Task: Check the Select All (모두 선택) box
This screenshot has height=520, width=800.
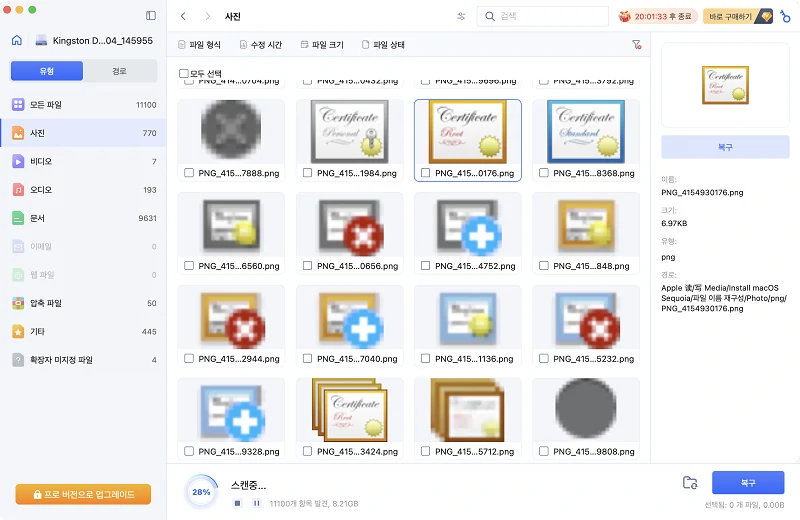Action: [184, 73]
